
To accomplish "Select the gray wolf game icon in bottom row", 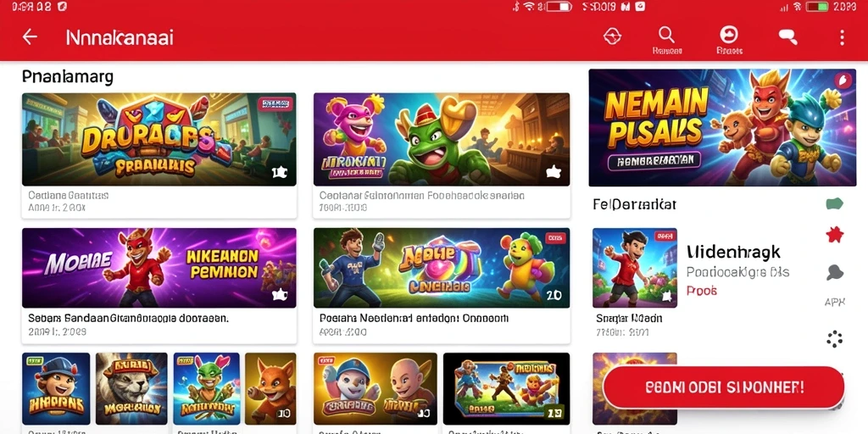I will click(x=131, y=388).
